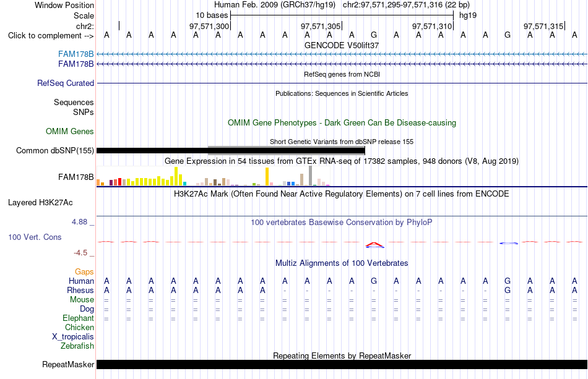588x379 pixels.
Task: Open 'Multiz Alignments of 100 Vertebrates' title
Action: tap(342, 263)
